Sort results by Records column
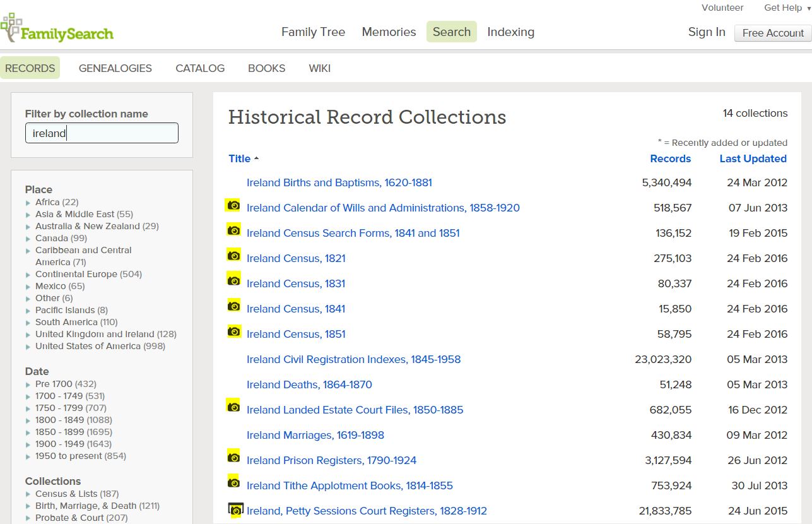 671,158
